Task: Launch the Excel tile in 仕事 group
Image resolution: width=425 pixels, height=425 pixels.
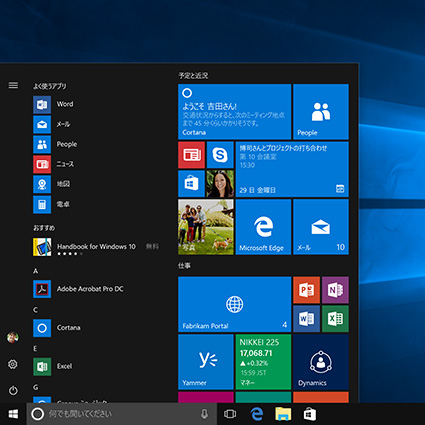Action: coord(335,319)
